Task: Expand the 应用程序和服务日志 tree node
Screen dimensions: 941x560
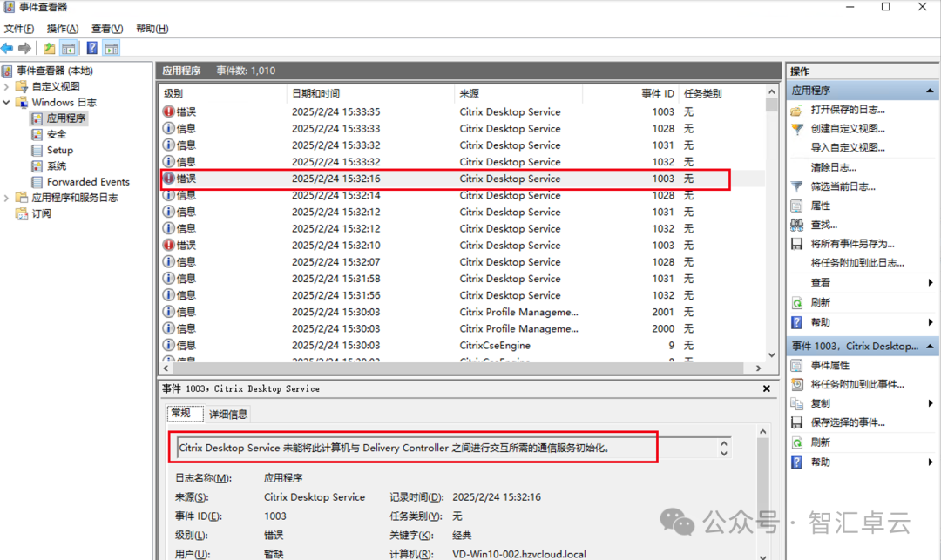Action: [x=7, y=197]
